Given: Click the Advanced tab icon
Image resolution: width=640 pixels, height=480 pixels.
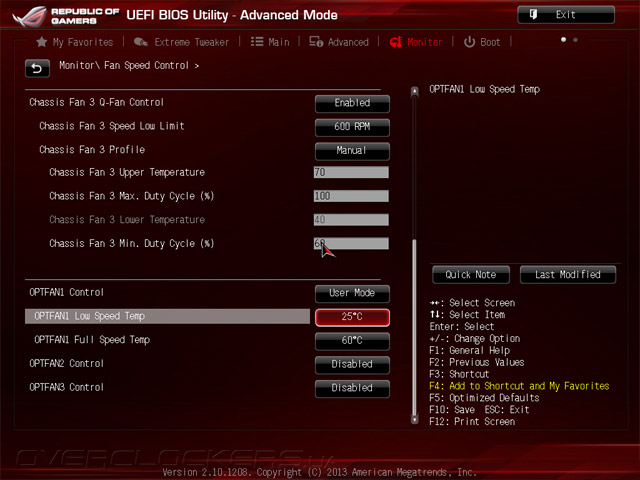Looking at the screenshot, I should pyautogui.click(x=316, y=42).
